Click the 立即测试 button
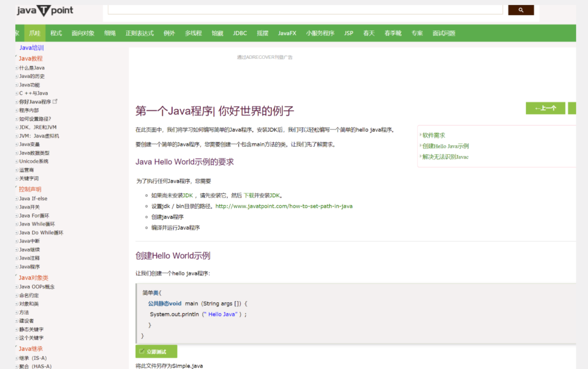588x369 pixels. click(x=156, y=352)
